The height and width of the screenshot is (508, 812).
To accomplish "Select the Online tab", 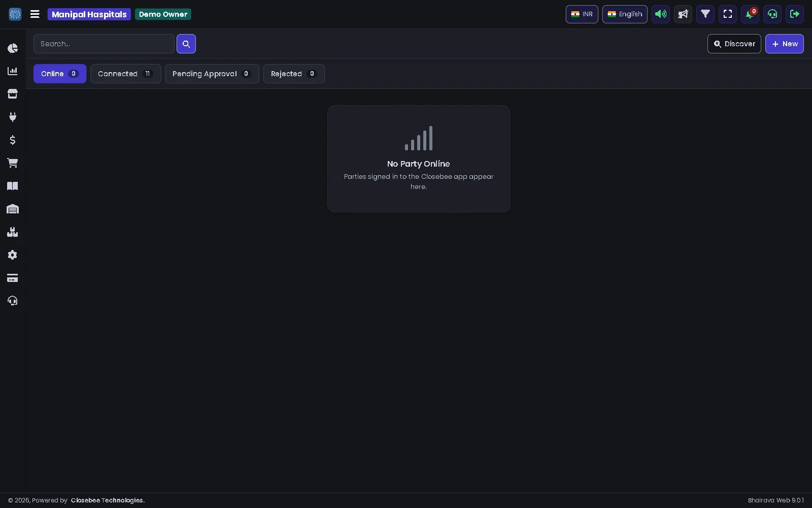I will pos(60,74).
